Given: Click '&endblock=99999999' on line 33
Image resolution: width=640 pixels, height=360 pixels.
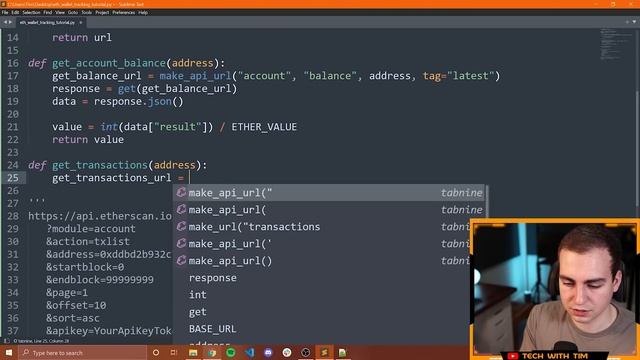Looking at the screenshot, I should click(100, 280).
